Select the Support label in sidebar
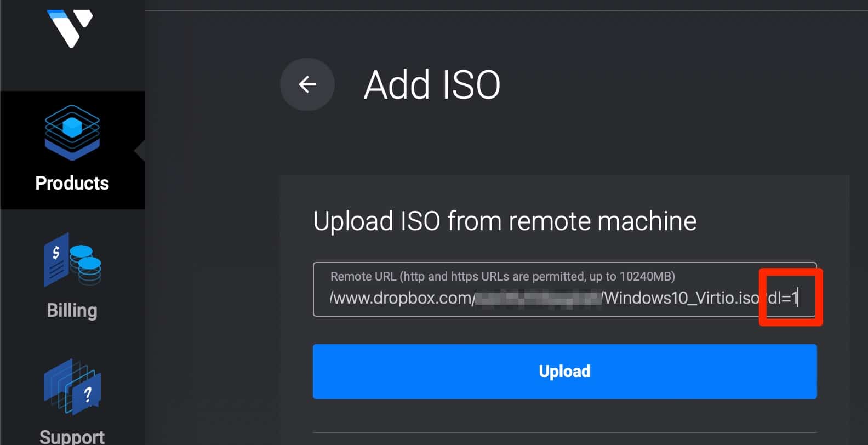The image size is (868, 445). click(x=72, y=437)
